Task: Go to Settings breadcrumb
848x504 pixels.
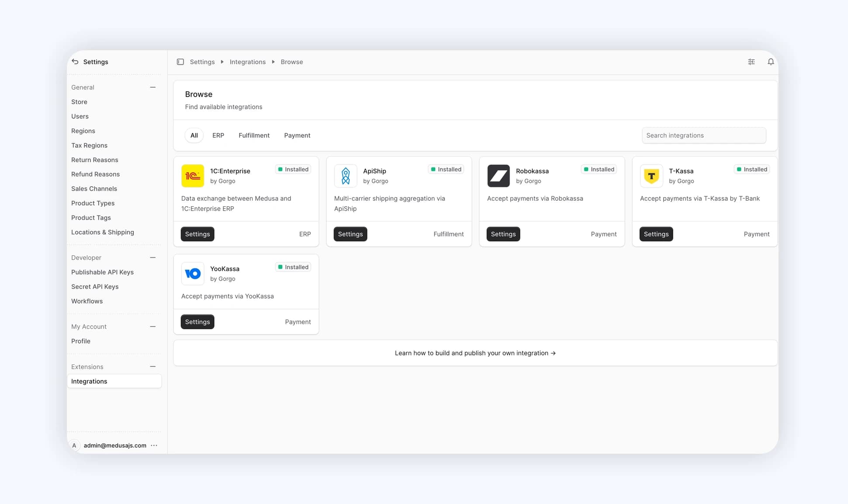Action: (202, 62)
